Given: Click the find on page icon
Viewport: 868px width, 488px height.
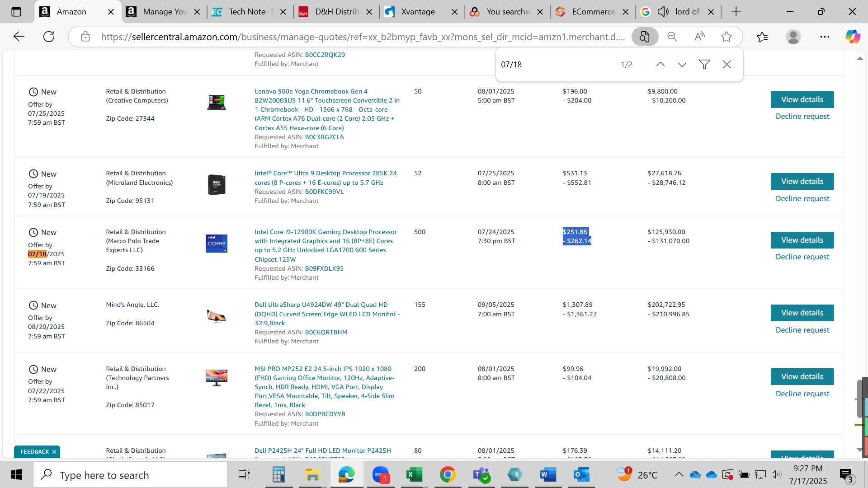Looking at the screenshot, I should [x=645, y=37].
